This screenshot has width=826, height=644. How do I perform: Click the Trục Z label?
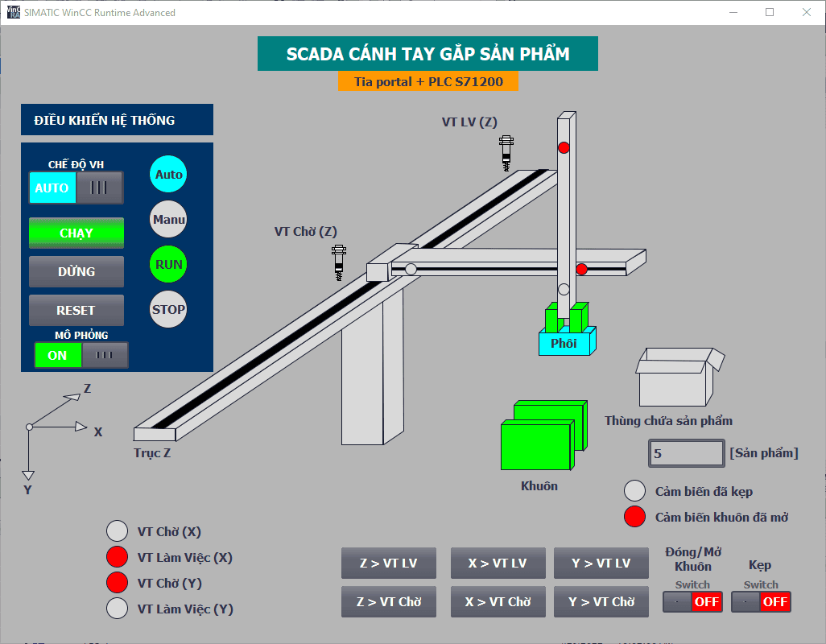point(151,453)
